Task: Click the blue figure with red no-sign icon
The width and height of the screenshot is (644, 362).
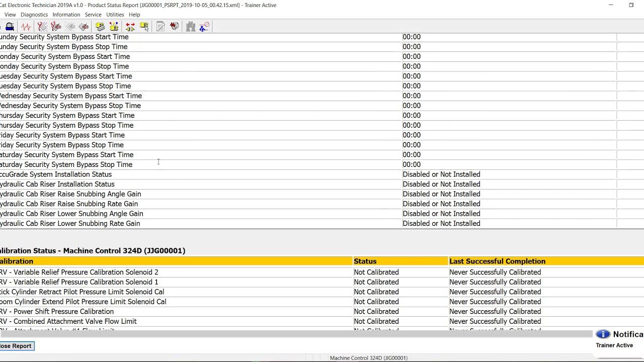Action: (204, 27)
